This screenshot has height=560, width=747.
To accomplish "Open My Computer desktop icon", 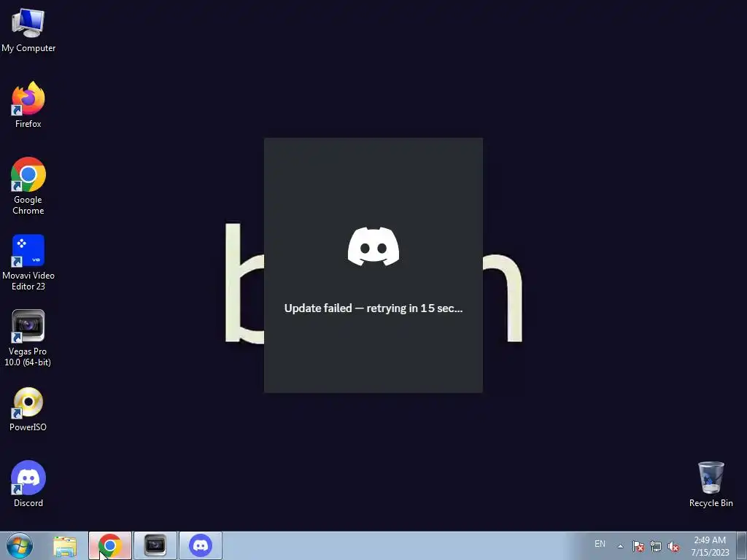I will (x=28, y=30).
